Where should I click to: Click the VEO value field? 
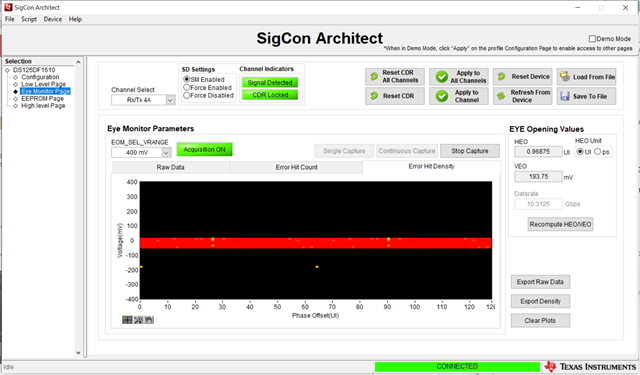pyautogui.click(x=538, y=177)
